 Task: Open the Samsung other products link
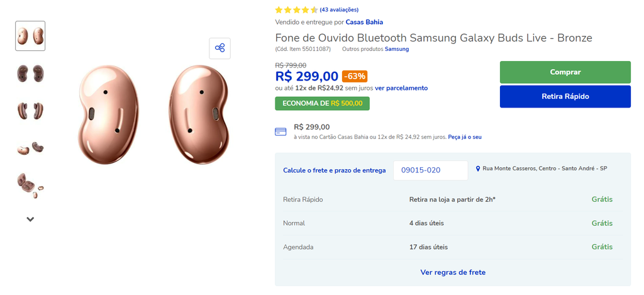click(397, 49)
